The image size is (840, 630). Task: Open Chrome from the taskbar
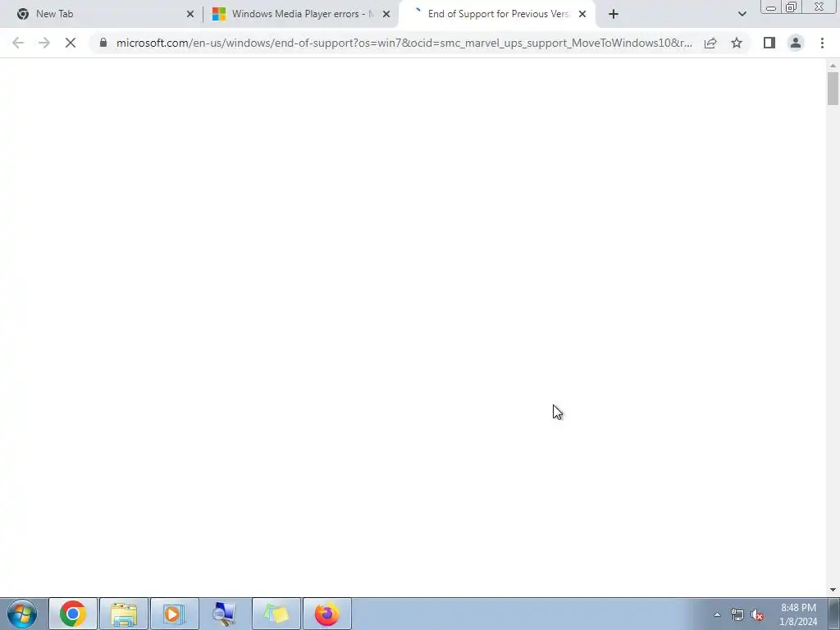pos(73,614)
